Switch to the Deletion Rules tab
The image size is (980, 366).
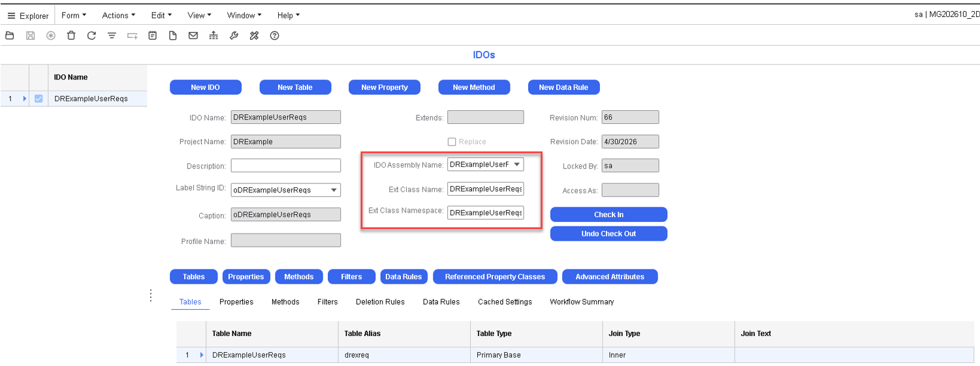click(380, 302)
